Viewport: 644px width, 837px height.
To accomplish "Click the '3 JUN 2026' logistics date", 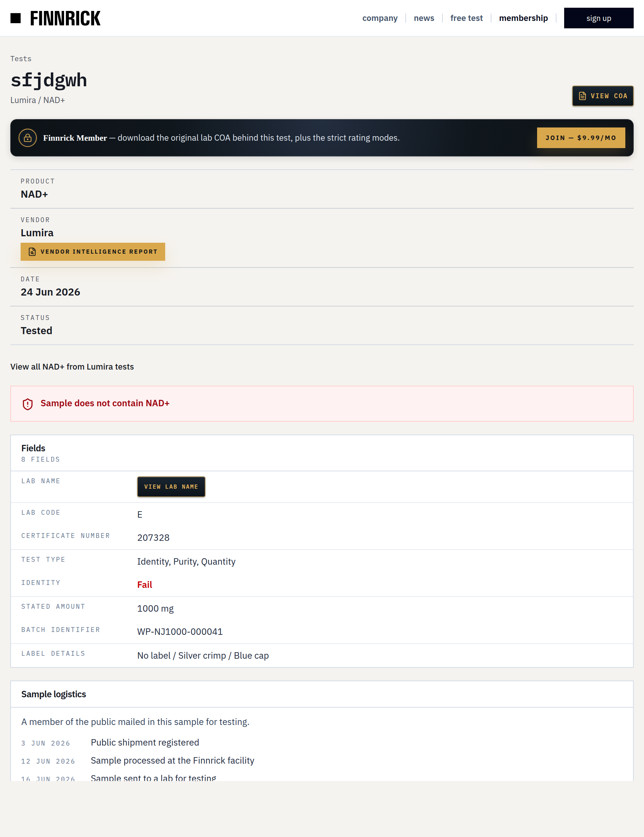I will click(x=46, y=743).
